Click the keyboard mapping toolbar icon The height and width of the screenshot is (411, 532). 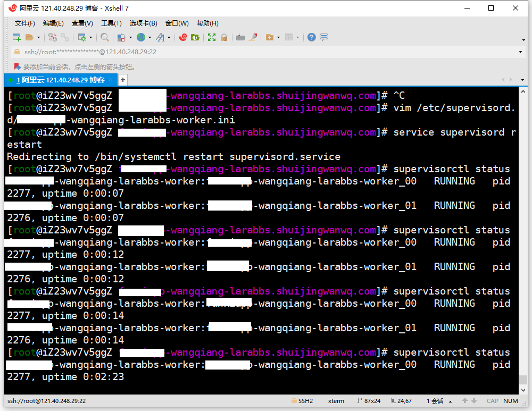coord(240,37)
